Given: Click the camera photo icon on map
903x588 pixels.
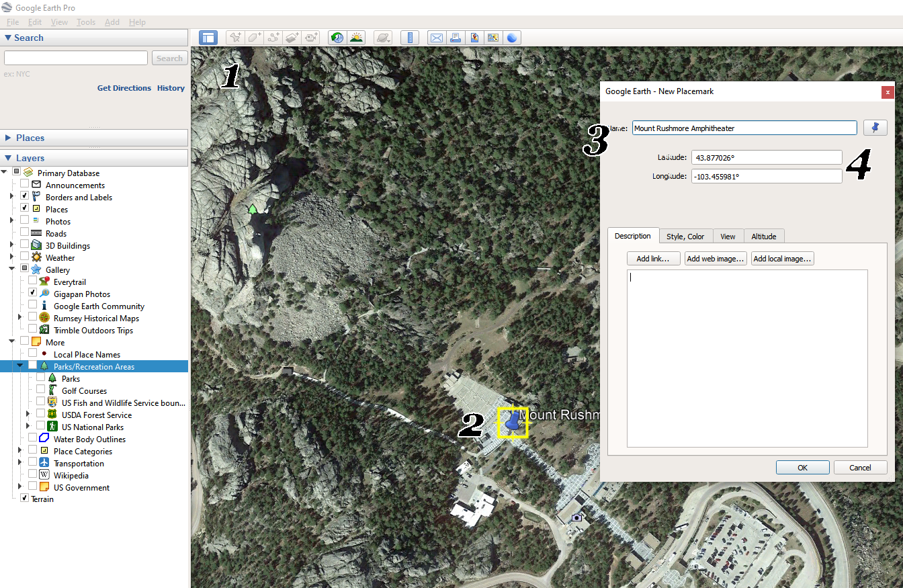Looking at the screenshot, I should pyautogui.click(x=576, y=517).
